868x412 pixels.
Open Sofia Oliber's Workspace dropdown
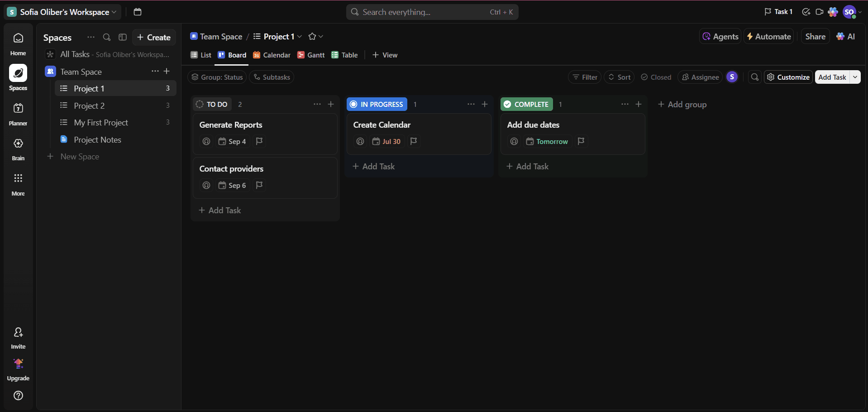(63, 12)
